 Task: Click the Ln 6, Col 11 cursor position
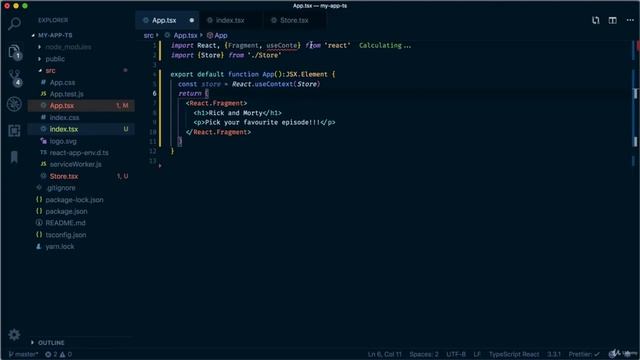[384, 354]
